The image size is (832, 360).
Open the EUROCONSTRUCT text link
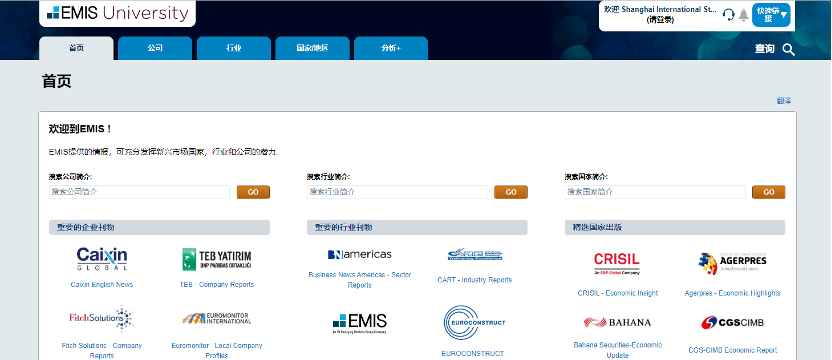pyautogui.click(x=475, y=354)
